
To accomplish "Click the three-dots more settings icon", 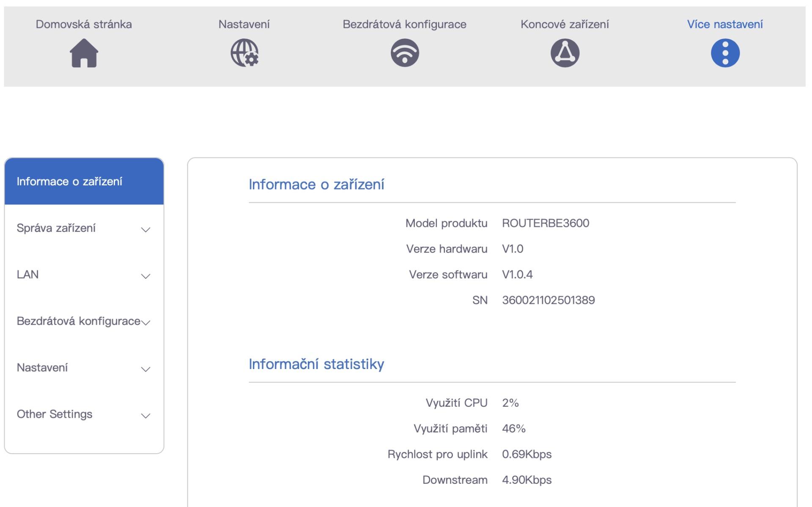I will (x=725, y=53).
